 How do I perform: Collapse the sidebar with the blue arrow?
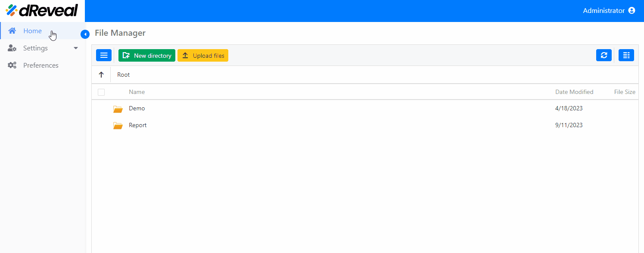click(85, 34)
